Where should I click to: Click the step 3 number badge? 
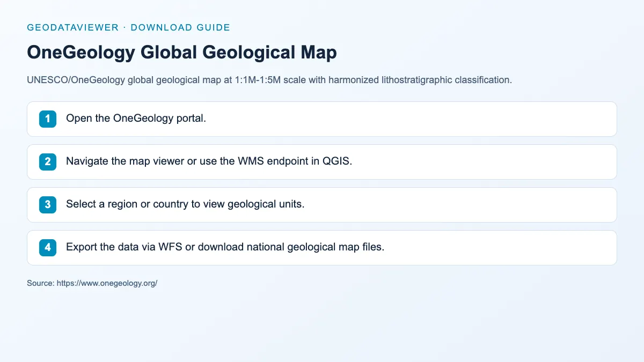point(48,204)
